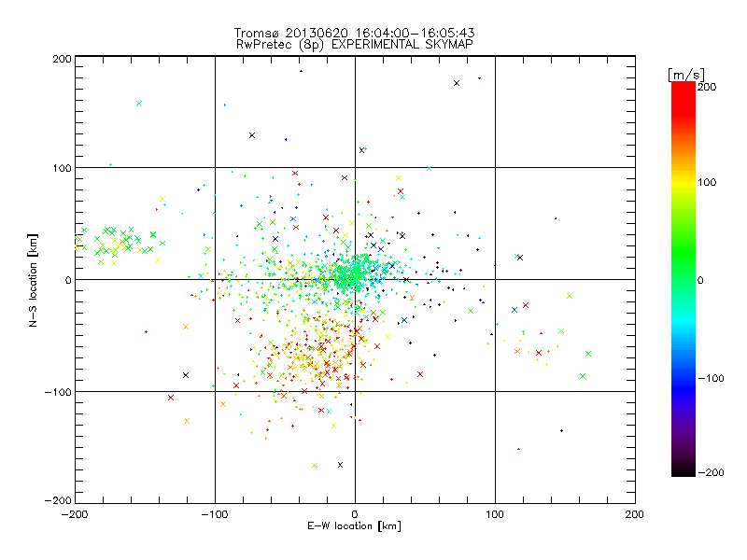This screenshot has height=560, width=747.
Task: Click the title line 'Tromsø 20130620 16:04:00-16:05:43'
Action: tap(354, 33)
